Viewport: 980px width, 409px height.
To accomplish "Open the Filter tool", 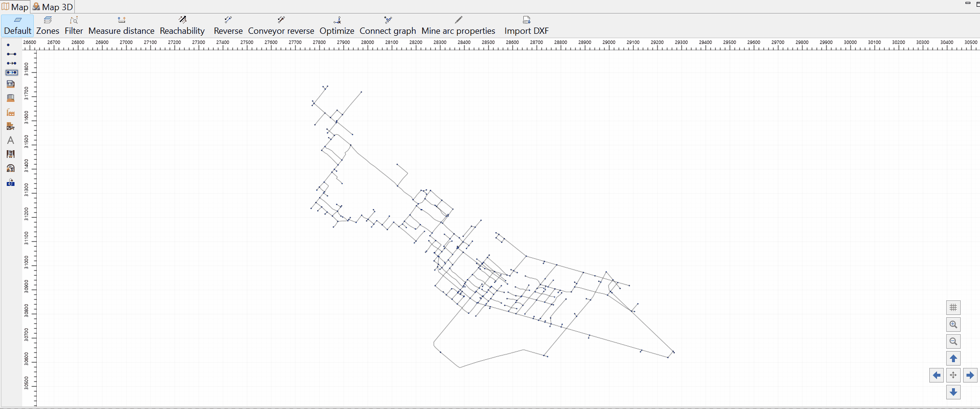I will 74,26.
